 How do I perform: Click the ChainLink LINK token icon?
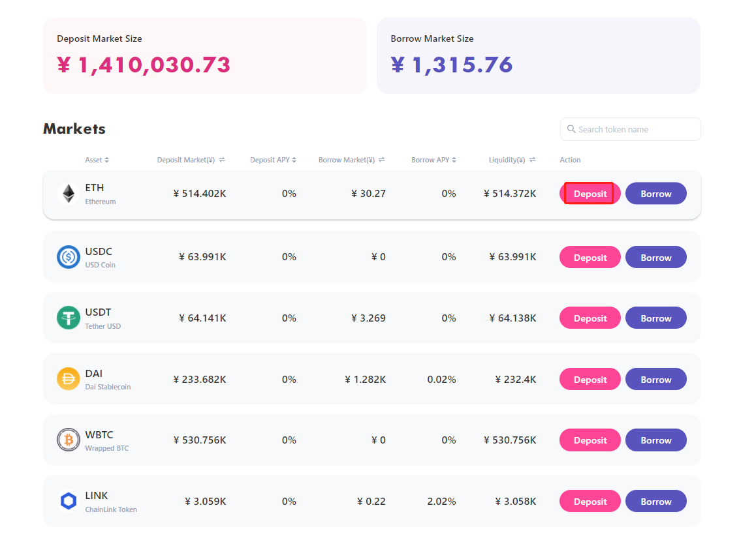pos(69,501)
